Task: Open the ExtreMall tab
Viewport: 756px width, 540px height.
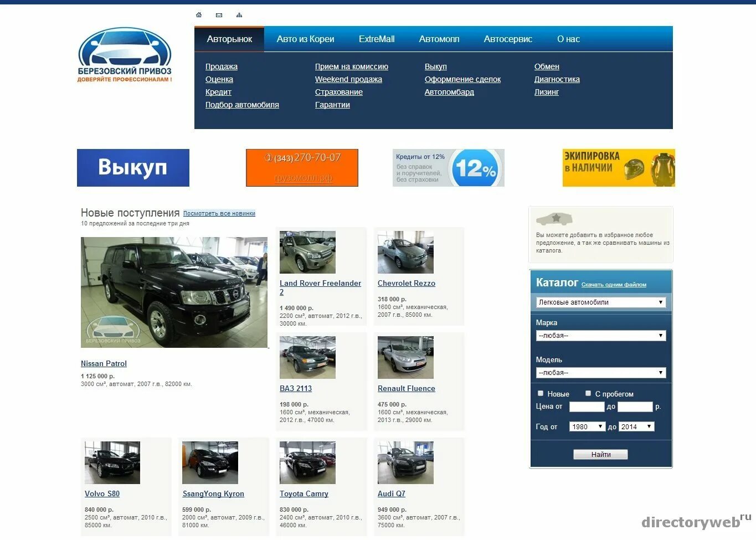Action: click(x=377, y=39)
